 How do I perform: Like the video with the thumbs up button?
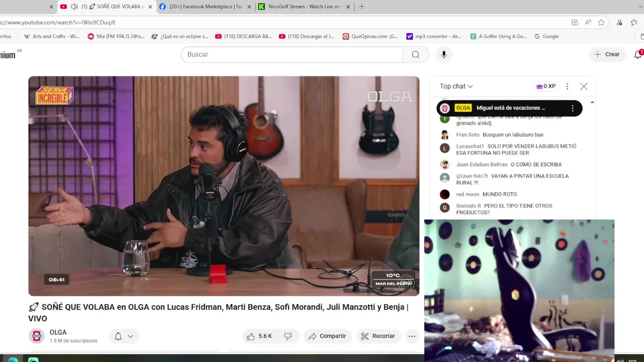coord(260,336)
